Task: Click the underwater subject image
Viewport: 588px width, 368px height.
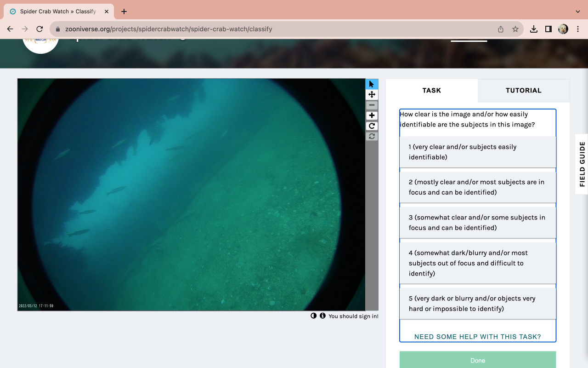Action: (192, 195)
